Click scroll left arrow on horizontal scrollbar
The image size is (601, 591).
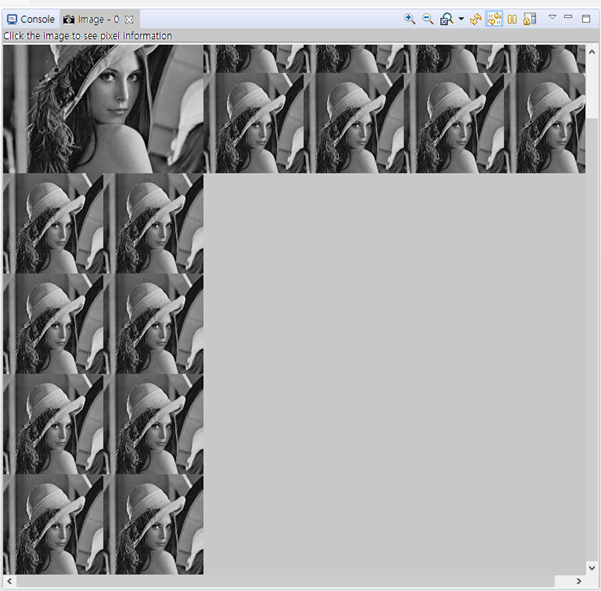pos(10,581)
